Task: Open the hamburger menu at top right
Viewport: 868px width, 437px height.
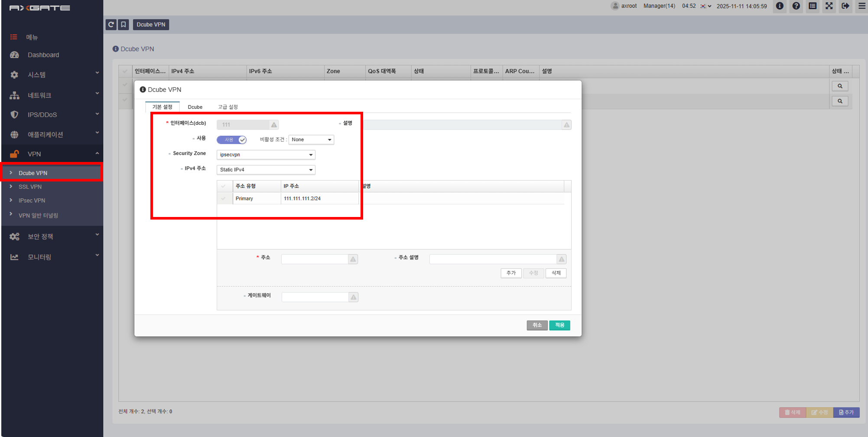Action: [862, 6]
